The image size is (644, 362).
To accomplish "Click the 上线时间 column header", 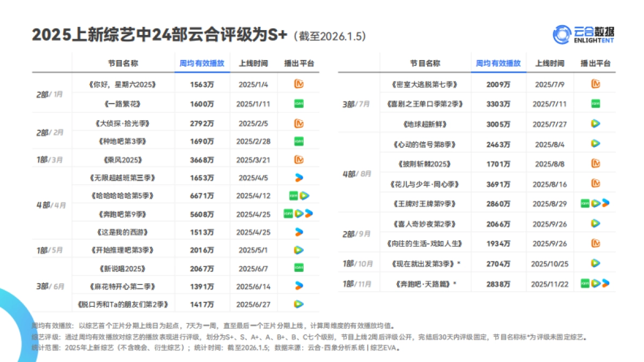I will click(x=252, y=63).
